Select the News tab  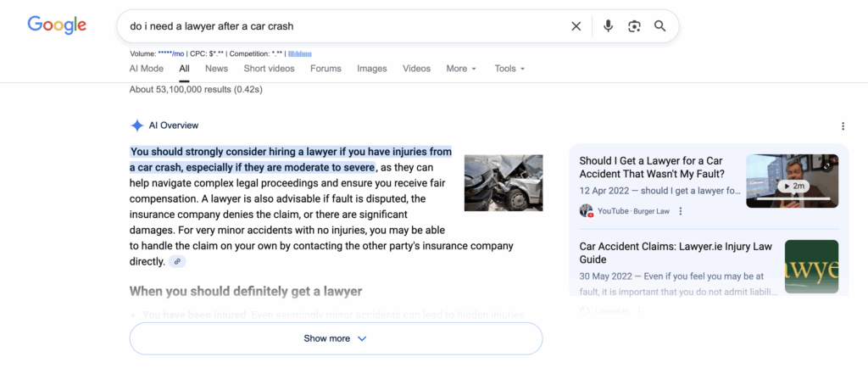coord(216,69)
